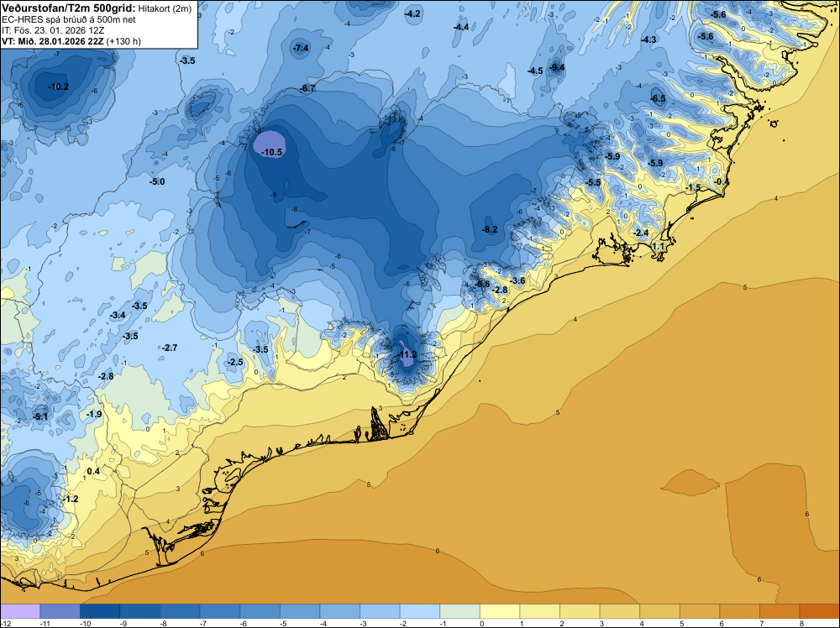Pick the darkest blue legend swatch between -10 and -9

pos(100,611)
